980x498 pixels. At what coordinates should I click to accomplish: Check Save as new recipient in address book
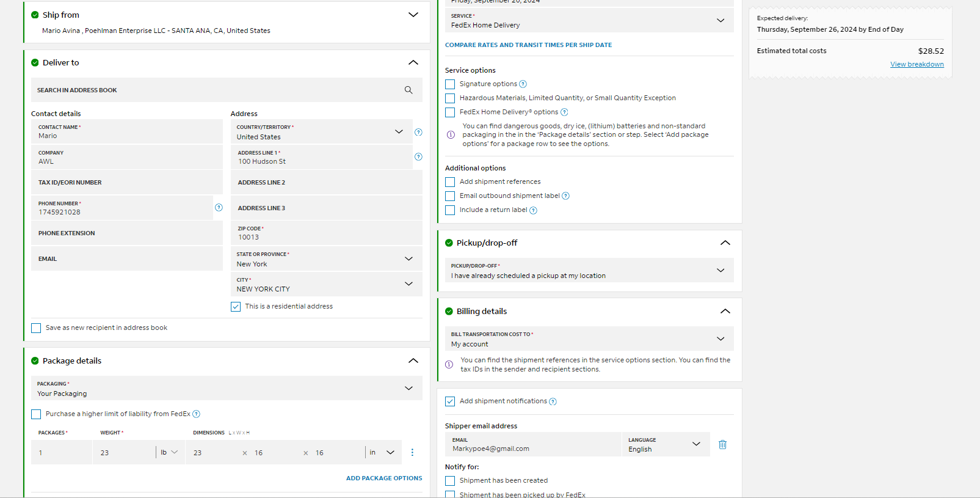[36, 328]
